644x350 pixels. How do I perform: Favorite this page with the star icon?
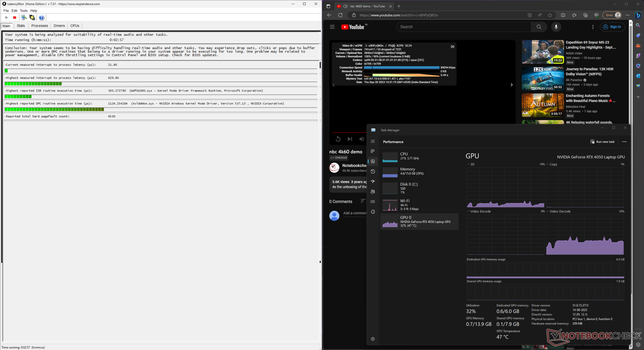[x=550, y=15]
